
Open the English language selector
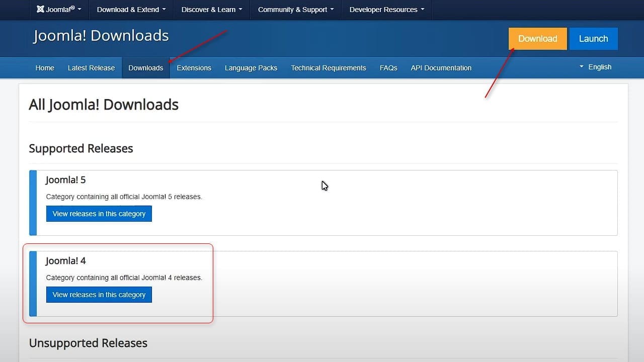(x=595, y=67)
